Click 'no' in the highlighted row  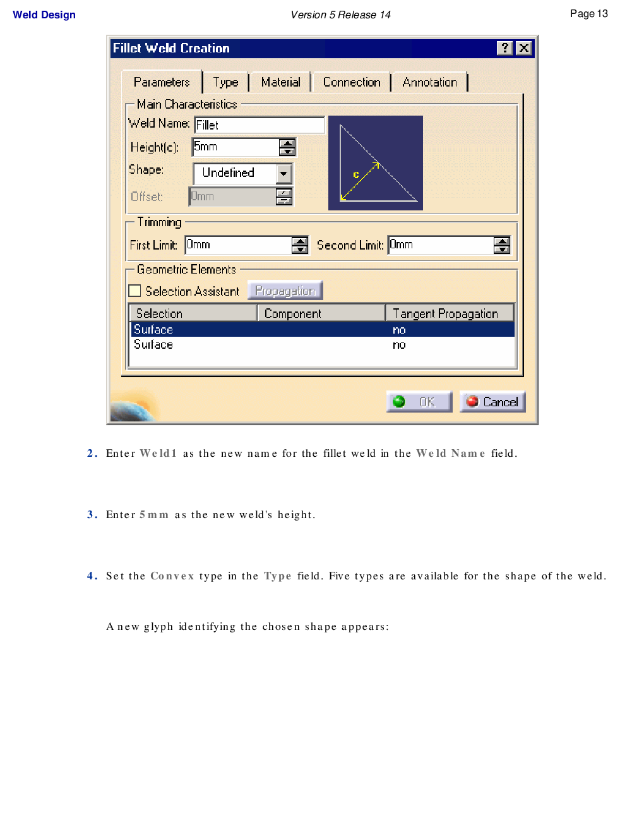tap(399, 330)
